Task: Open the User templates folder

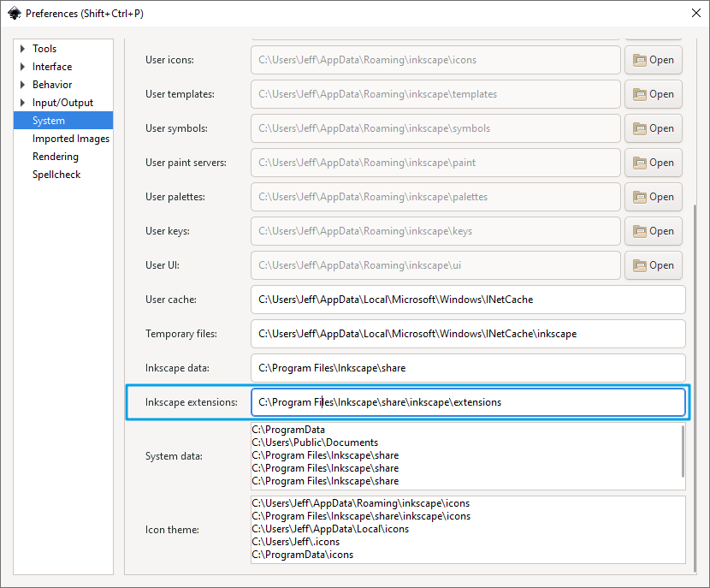Action: coord(654,94)
